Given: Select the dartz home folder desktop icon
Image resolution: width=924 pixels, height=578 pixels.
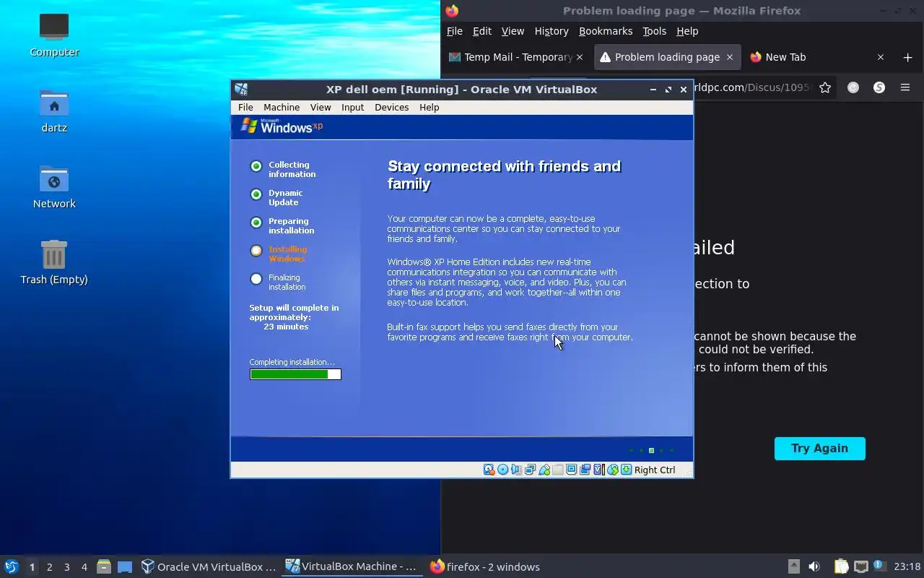Looking at the screenshot, I should pyautogui.click(x=54, y=111).
